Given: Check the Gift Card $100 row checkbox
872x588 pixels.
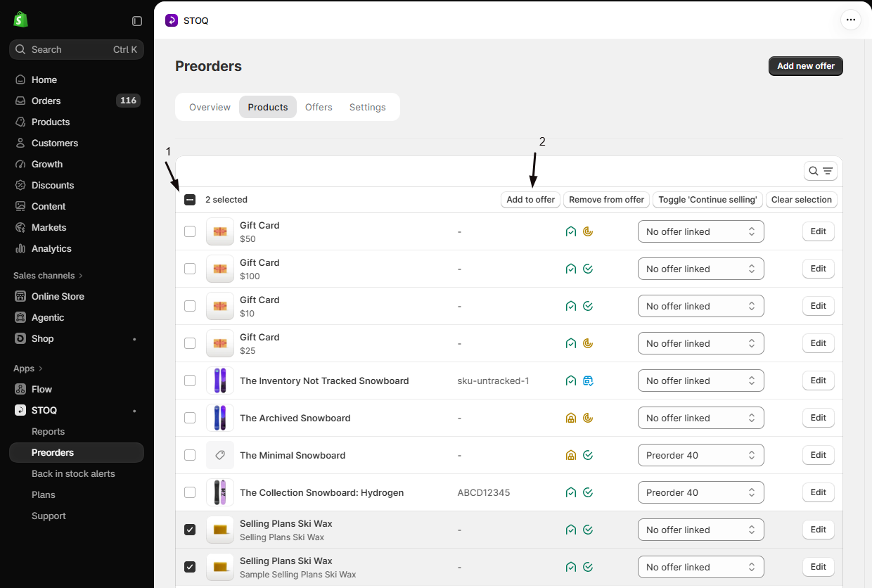Looking at the screenshot, I should [190, 269].
